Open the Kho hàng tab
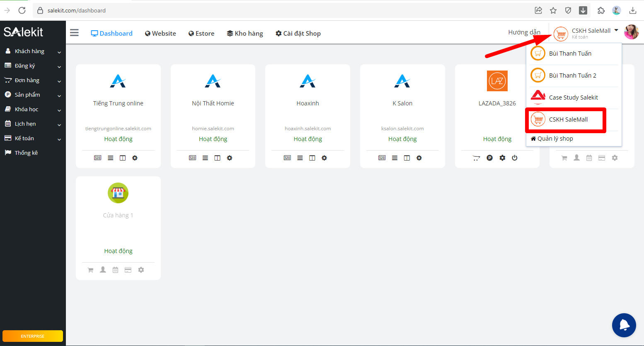The image size is (644, 346). coord(245,33)
